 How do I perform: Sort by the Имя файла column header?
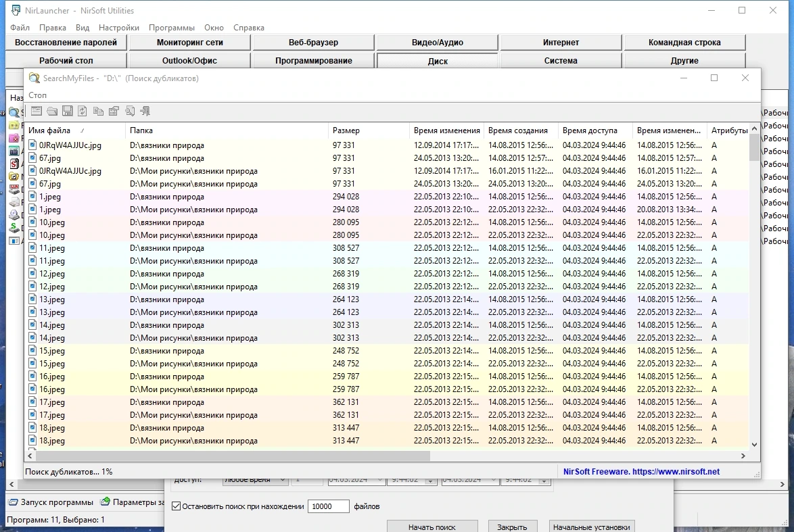point(75,130)
